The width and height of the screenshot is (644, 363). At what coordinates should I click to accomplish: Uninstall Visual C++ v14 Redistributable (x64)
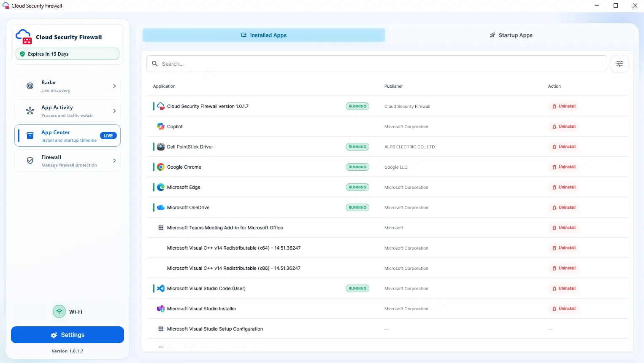click(564, 248)
